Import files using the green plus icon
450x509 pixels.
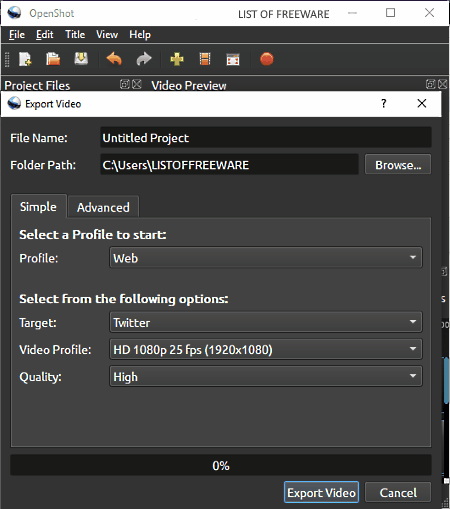click(177, 59)
